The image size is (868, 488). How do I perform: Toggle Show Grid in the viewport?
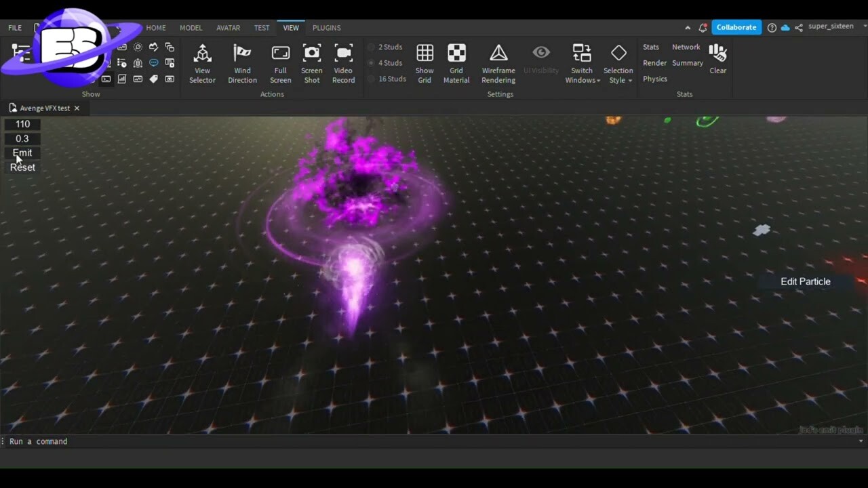(x=425, y=62)
